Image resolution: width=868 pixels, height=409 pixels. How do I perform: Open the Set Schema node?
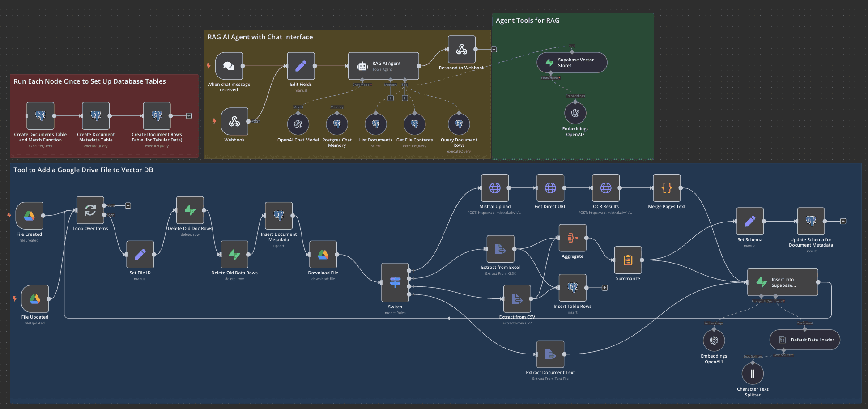[x=750, y=221]
